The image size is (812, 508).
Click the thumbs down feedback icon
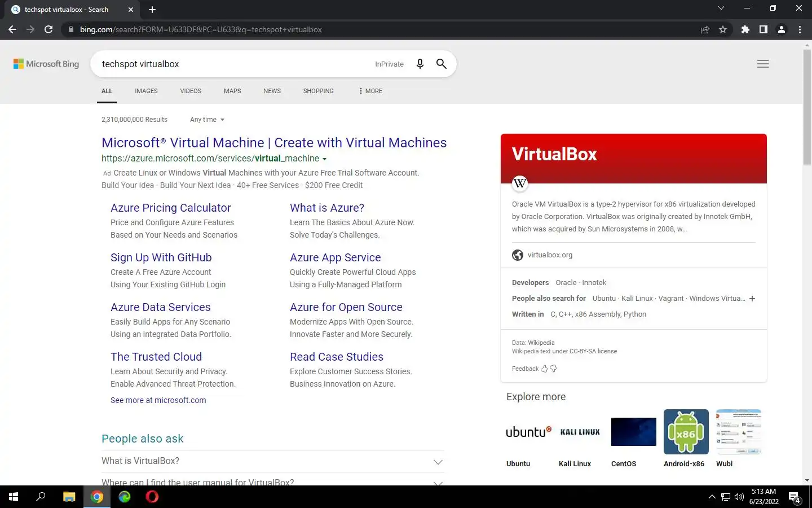click(553, 369)
